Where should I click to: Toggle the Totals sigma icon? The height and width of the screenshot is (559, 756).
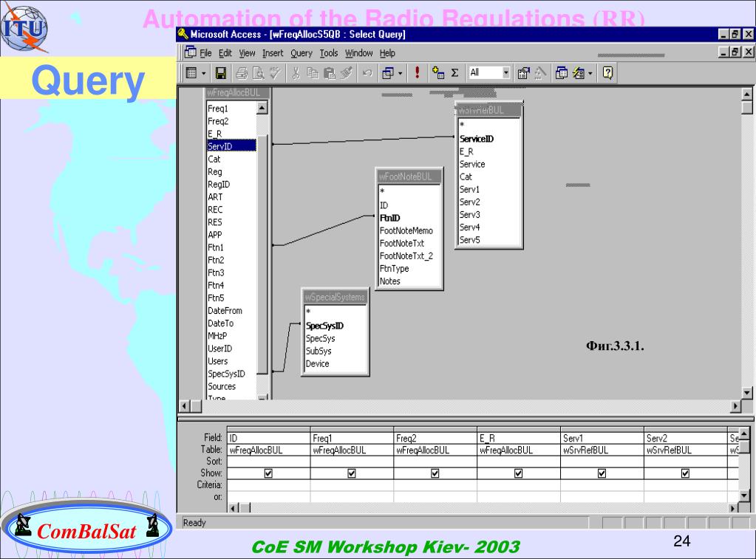click(454, 73)
